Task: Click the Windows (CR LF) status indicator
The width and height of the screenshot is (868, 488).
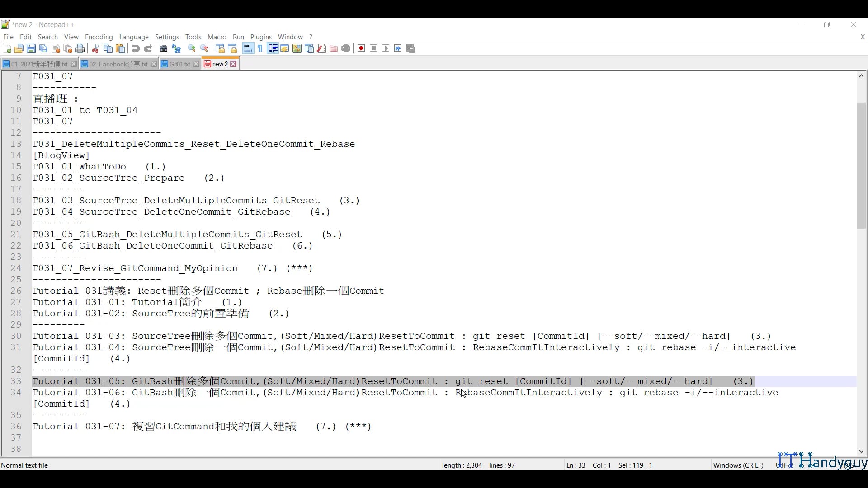Action: (x=738, y=465)
